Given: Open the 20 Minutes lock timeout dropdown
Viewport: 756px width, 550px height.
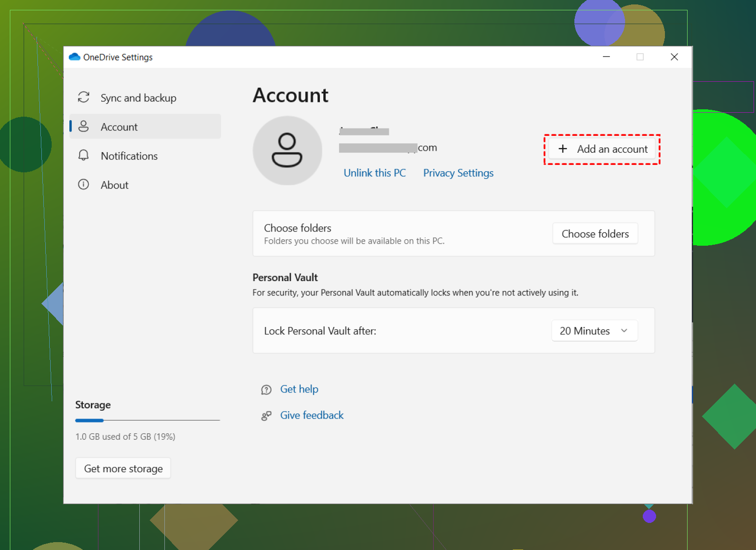Looking at the screenshot, I should coord(595,331).
